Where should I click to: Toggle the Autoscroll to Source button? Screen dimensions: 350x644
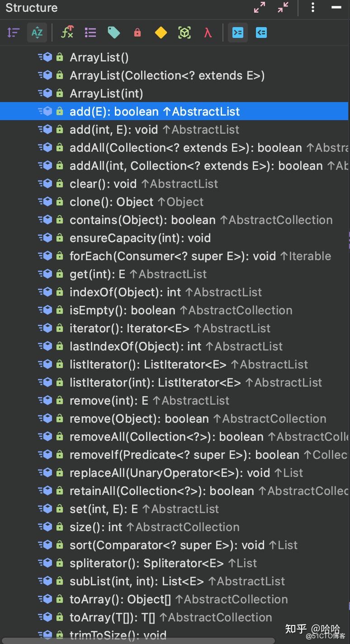click(x=238, y=33)
